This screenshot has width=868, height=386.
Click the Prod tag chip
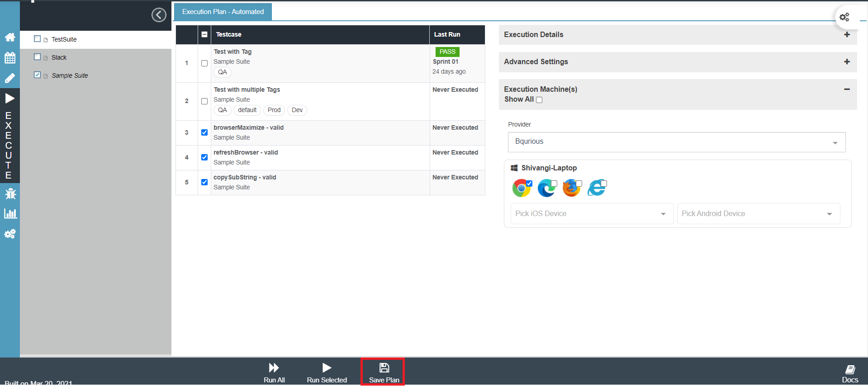tap(274, 110)
